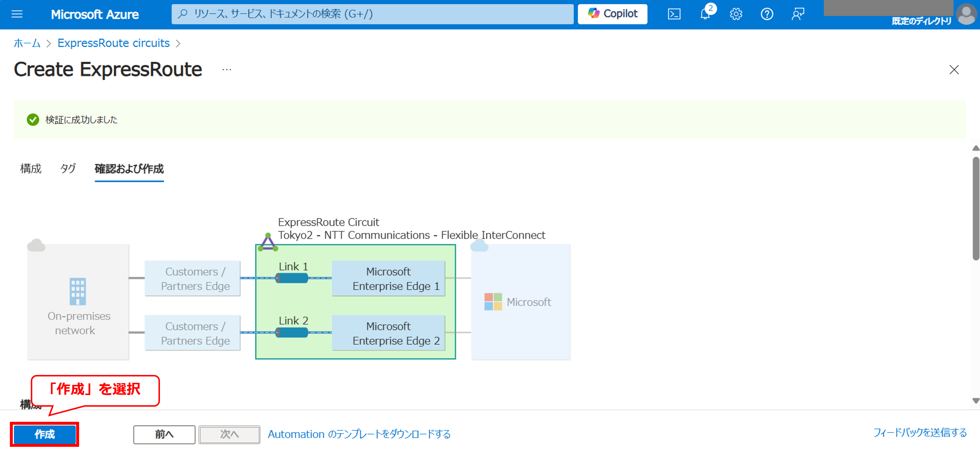This screenshot has height=457, width=980.
Task: Click the 前へ button
Action: [x=164, y=435]
